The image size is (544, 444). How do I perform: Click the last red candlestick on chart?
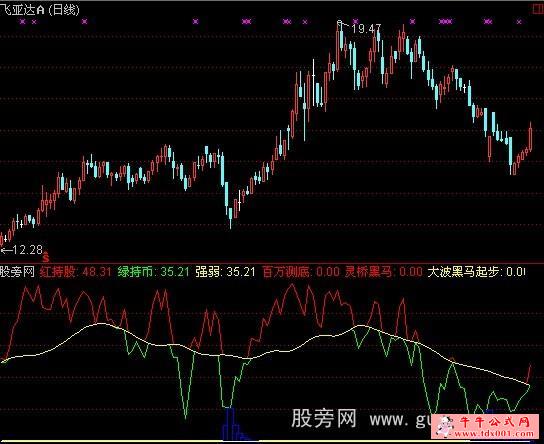[530, 139]
